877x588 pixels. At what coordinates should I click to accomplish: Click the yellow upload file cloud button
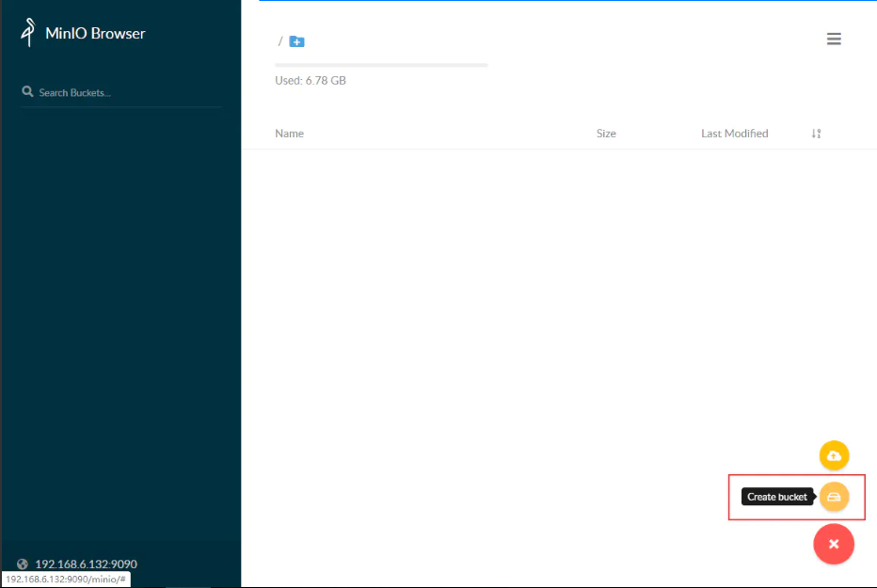coord(834,455)
